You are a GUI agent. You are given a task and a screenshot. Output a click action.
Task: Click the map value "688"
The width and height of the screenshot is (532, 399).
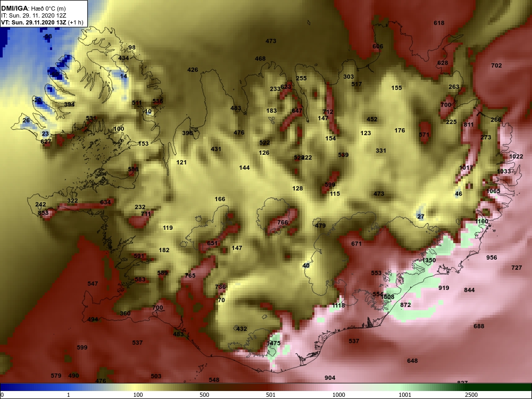479,327
